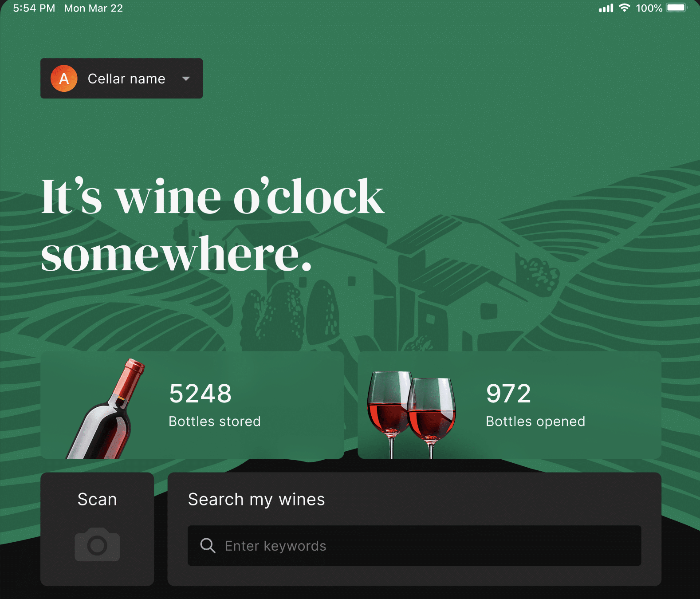Click the Wi-Fi status icon
The height and width of the screenshot is (599, 700).
pos(624,8)
